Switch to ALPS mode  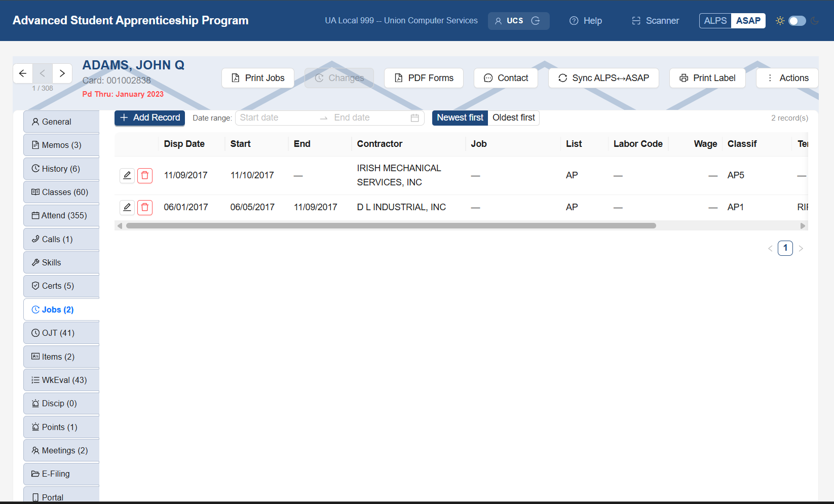point(715,21)
